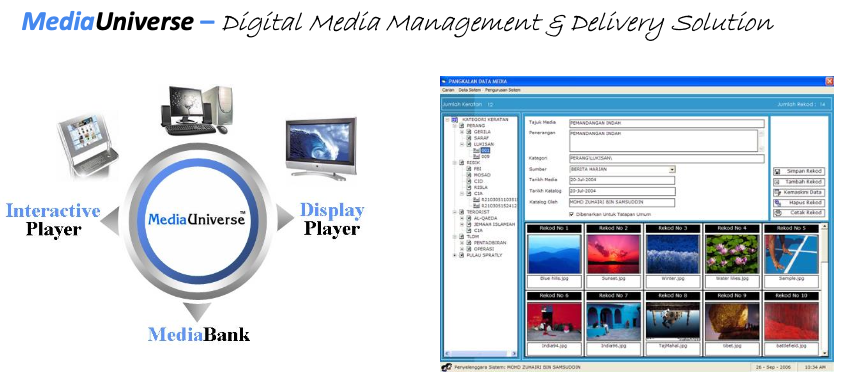Collapse the PERANG tree node
841x378 pixels.
tap(454, 125)
